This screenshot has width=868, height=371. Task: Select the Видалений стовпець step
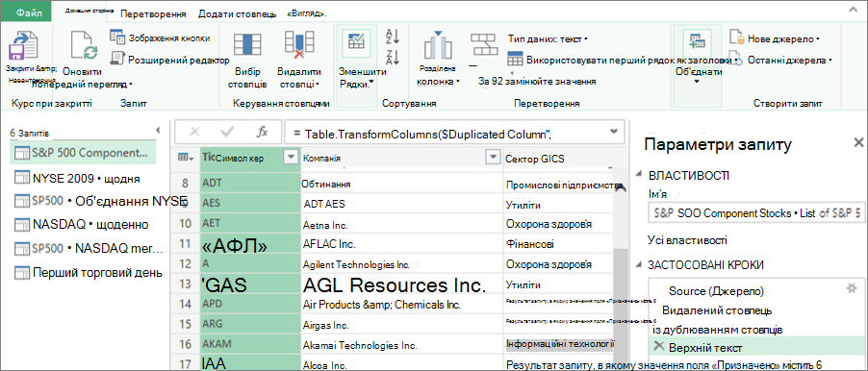point(717,309)
